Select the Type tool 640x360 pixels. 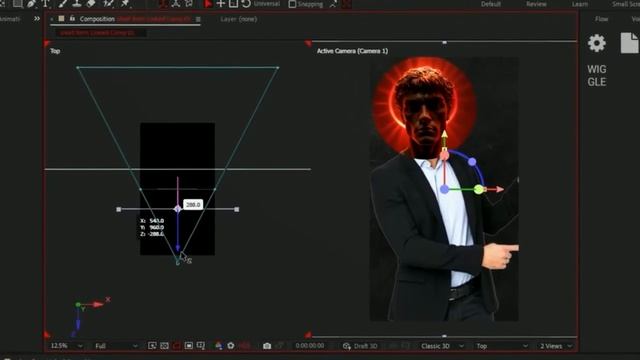(46, 4)
